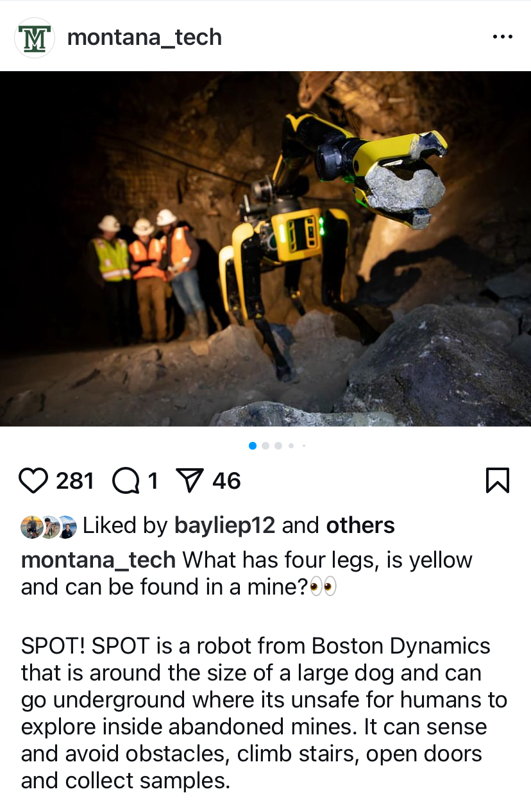The image size is (531, 812).
Task: Open the 1 comment count
Action: pos(153,480)
